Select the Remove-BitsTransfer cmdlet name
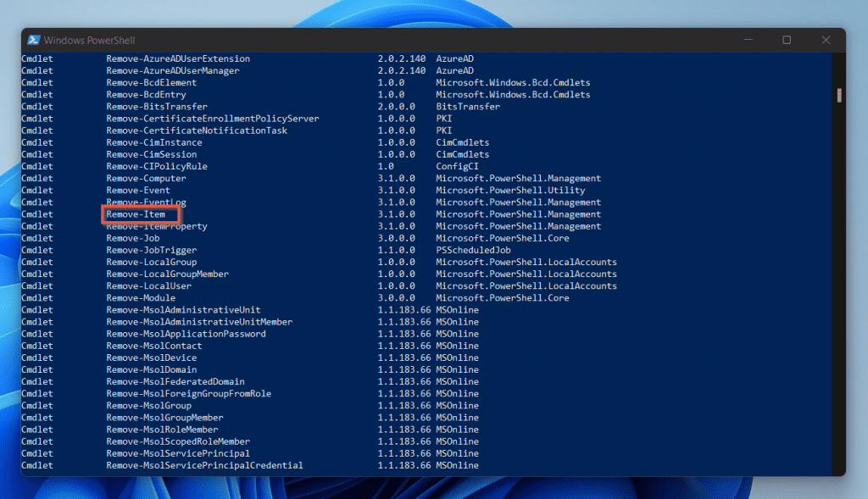 pyautogui.click(x=157, y=107)
